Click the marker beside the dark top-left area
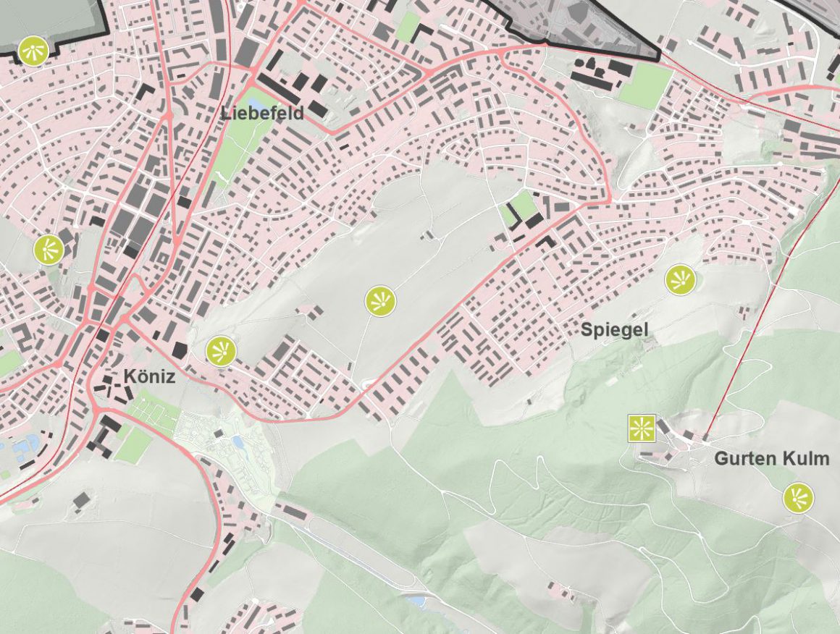Screen dimensions: 840x634 33,51
